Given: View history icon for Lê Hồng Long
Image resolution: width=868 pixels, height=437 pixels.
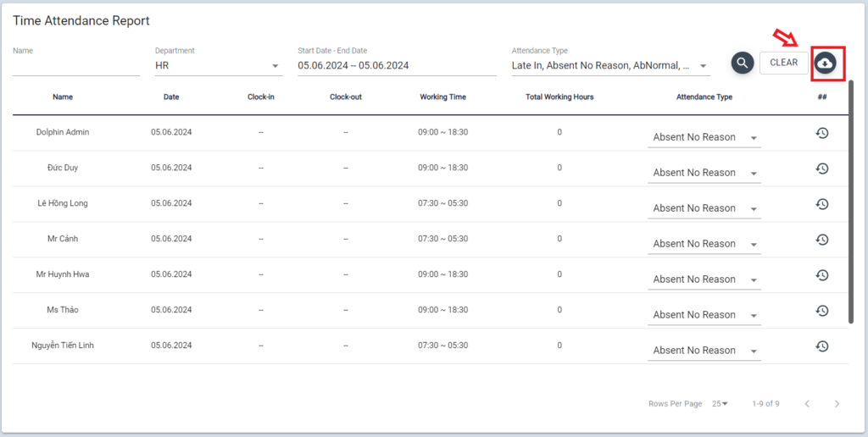Looking at the screenshot, I should point(821,204).
